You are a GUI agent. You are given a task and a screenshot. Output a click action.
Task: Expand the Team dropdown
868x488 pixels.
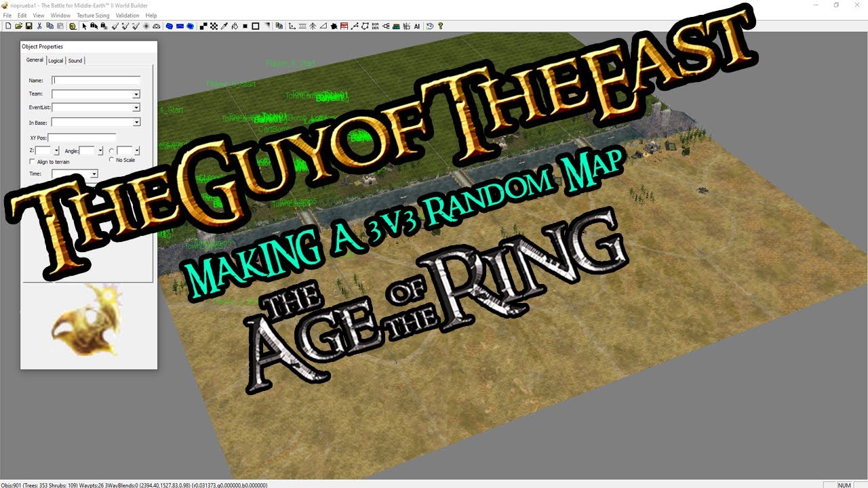[136, 94]
